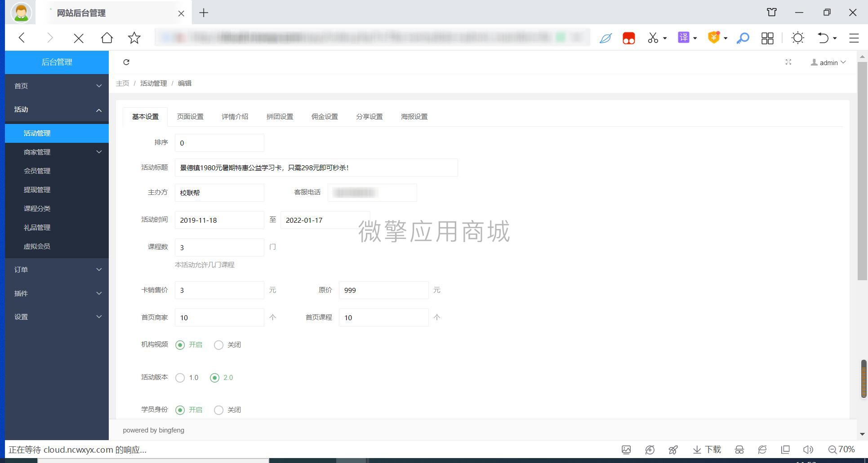Screen dimensions: 868x463
Task: Open the admin user dropdown
Action: click(x=828, y=62)
